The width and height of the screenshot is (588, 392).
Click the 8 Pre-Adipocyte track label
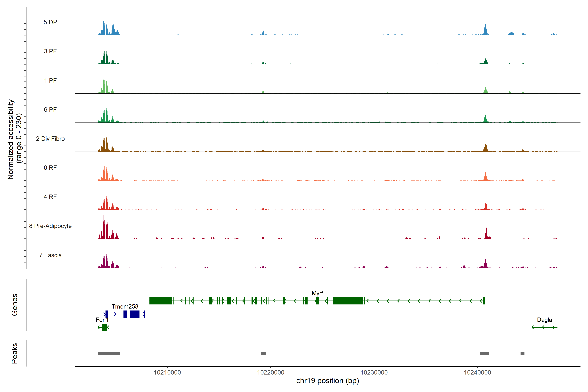(x=50, y=226)
